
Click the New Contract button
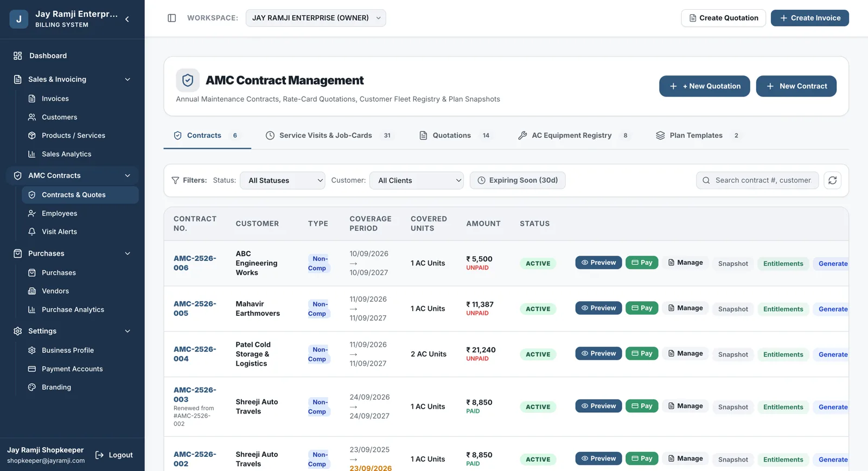(x=796, y=86)
